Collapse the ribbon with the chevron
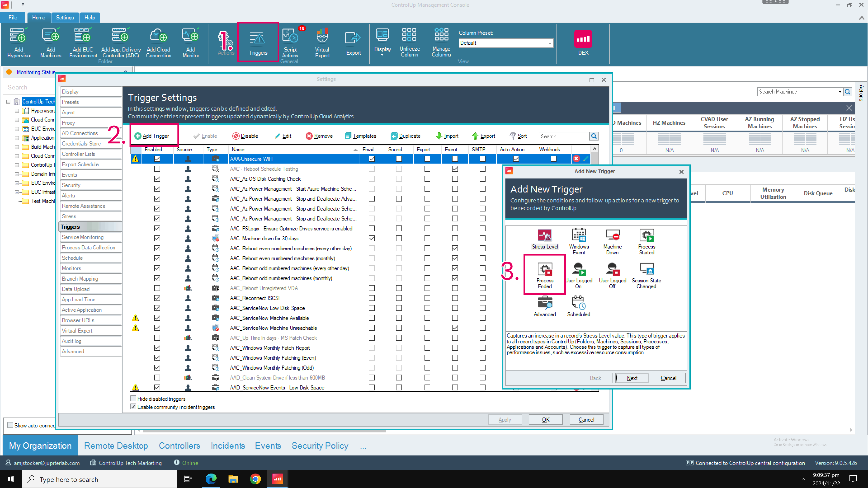The image size is (868, 488). [x=862, y=18]
